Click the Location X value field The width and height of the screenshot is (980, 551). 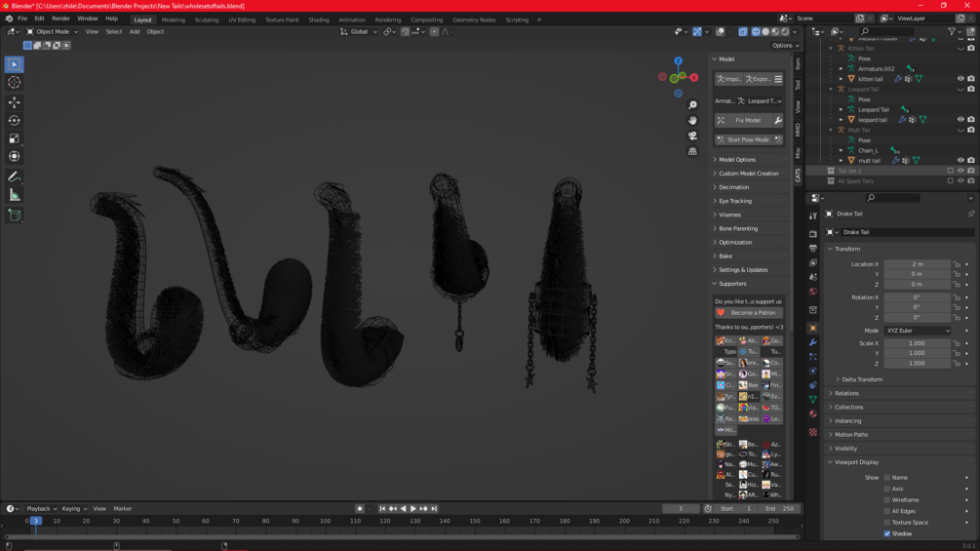[917, 264]
